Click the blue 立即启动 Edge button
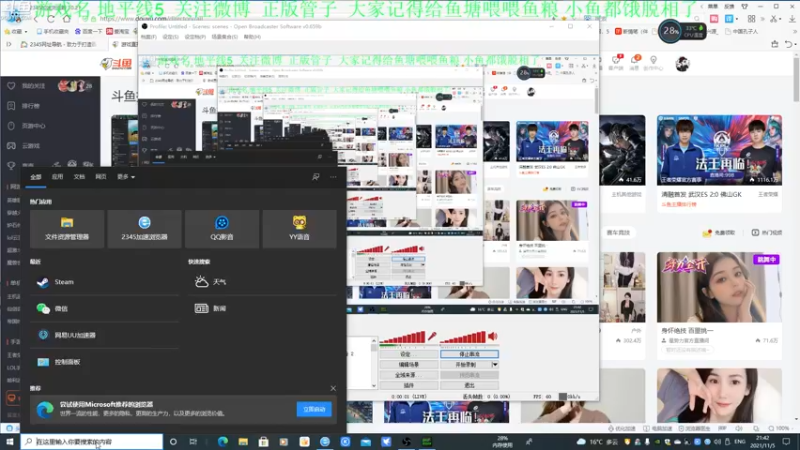800x450 pixels. coord(314,409)
